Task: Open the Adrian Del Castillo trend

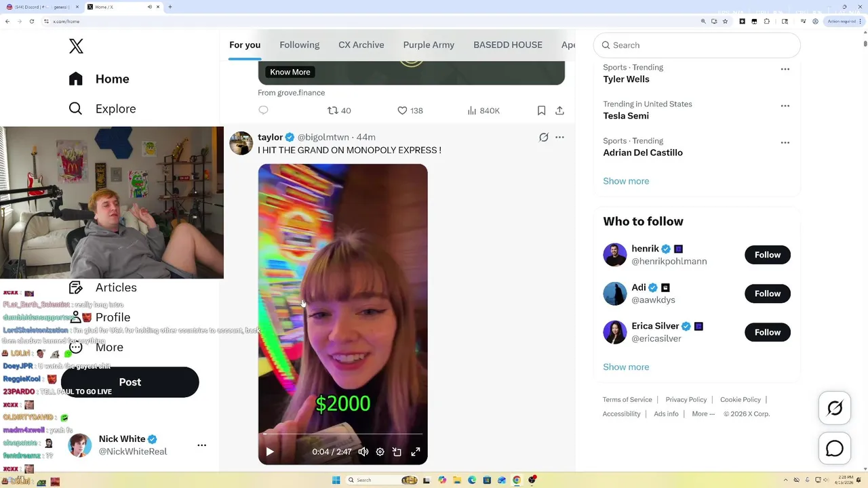Action: (x=643, y=152)
